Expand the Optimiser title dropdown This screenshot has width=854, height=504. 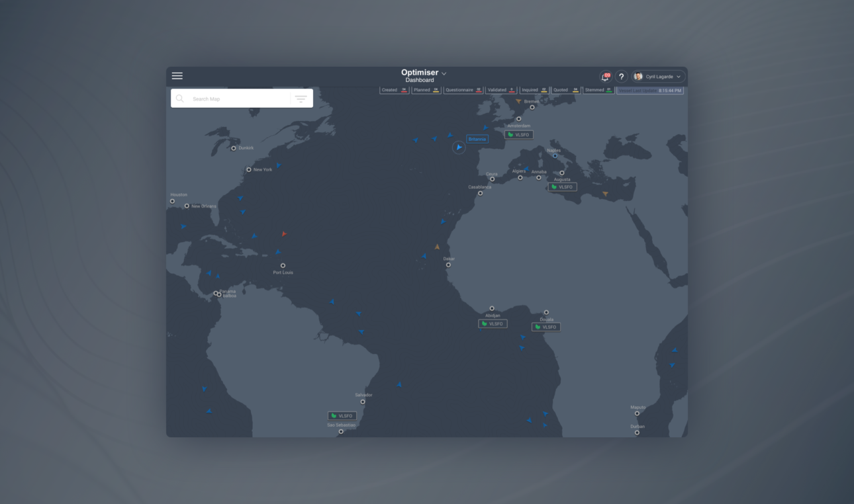[x=444, y=73]
